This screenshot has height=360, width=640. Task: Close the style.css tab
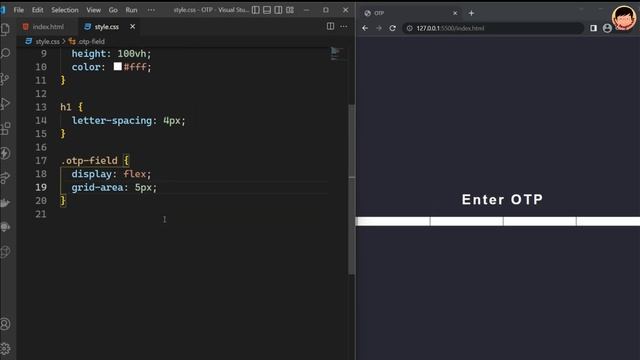[x=132, y=27]
